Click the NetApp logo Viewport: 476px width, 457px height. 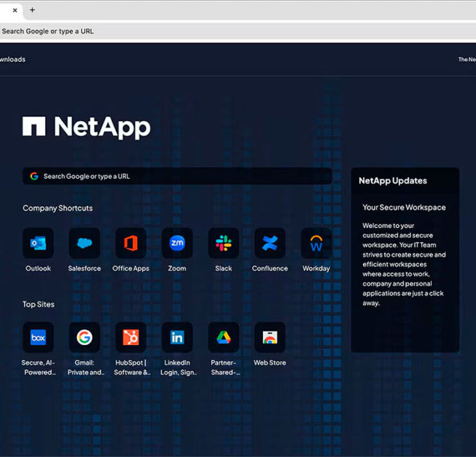(86, 127)
